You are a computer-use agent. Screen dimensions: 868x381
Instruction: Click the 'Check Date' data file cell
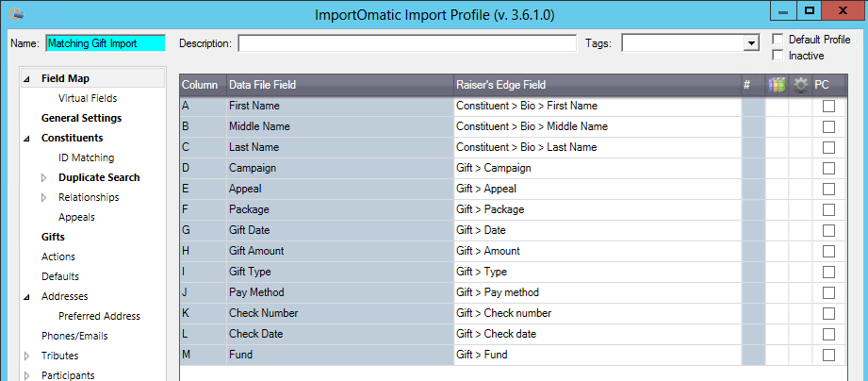(x=340, y=335)
